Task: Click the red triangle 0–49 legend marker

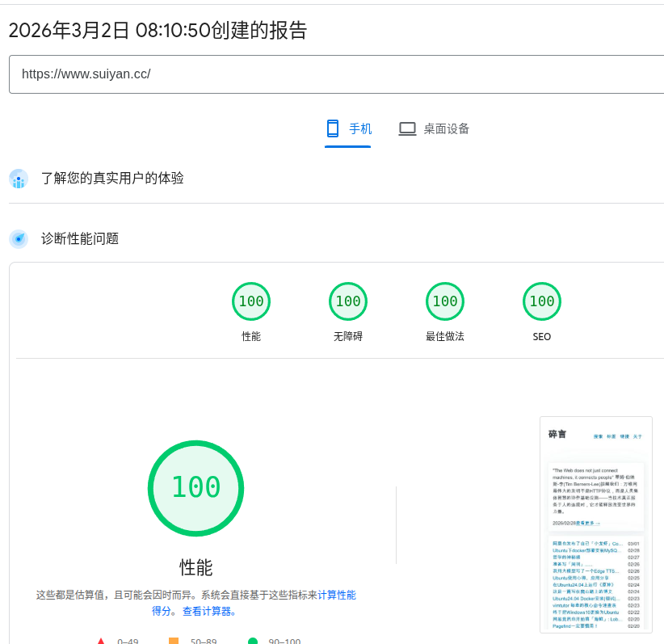Action: [x=100, y=639]
